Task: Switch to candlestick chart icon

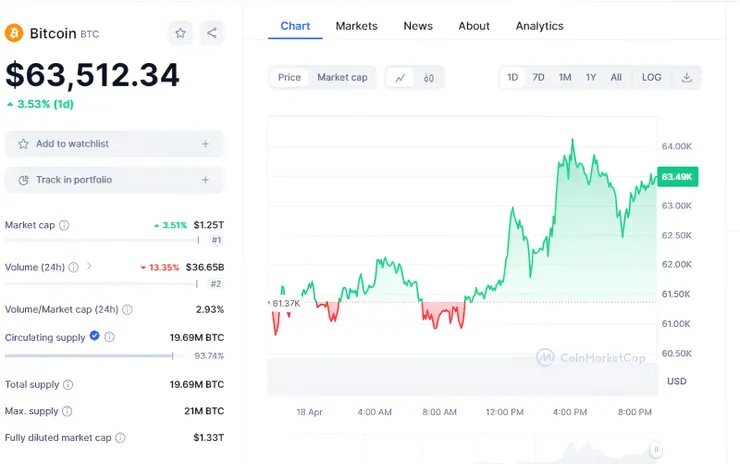Action: (429, 77)
